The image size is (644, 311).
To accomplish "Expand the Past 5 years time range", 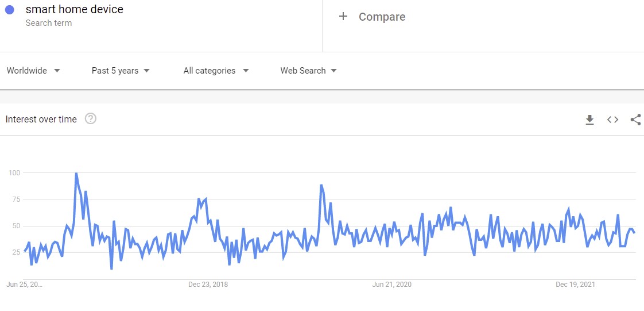I will click(121, 71).
